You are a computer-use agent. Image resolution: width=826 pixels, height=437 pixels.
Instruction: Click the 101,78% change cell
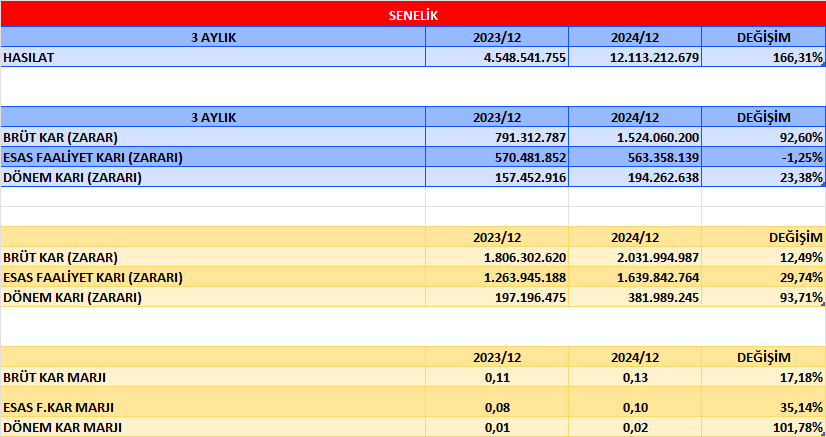(x=763, y=427)
